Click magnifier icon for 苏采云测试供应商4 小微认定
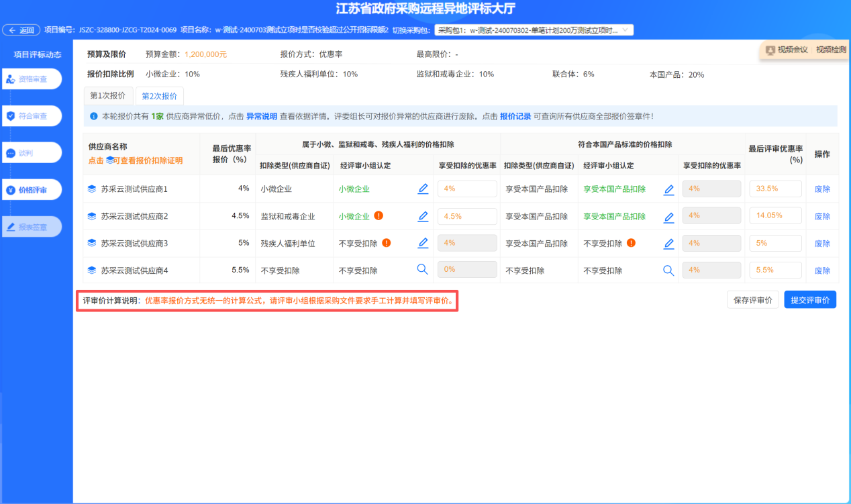Screen dimensions: 851x504 point(423,270)
